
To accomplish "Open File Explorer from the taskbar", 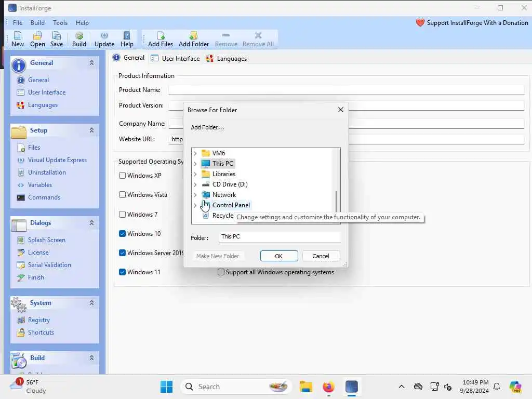I will [x=305, y=387].
